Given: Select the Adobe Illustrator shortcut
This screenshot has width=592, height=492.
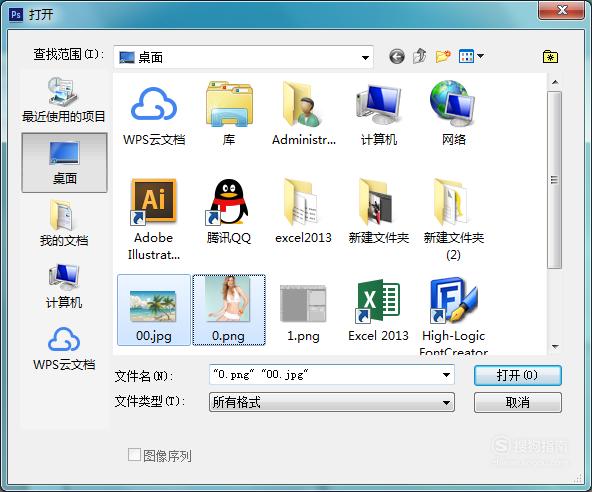Looking at the screenshot, I should coord(154,219).
